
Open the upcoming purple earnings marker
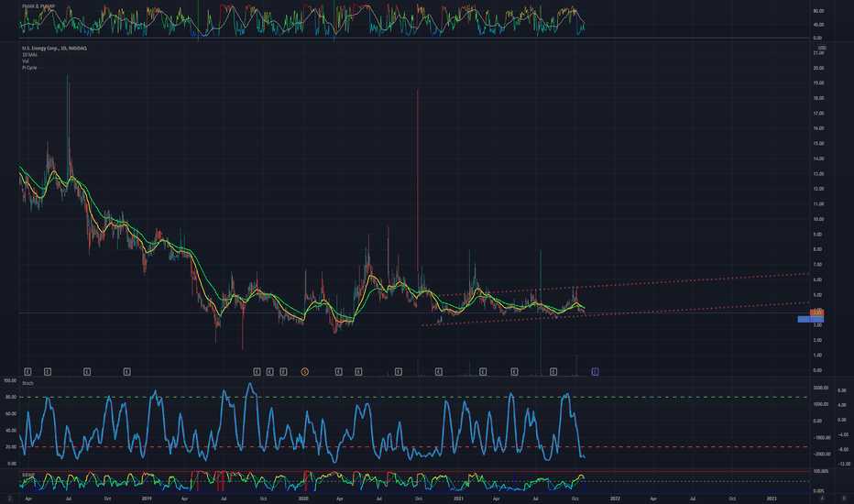(x=595, y=372)
